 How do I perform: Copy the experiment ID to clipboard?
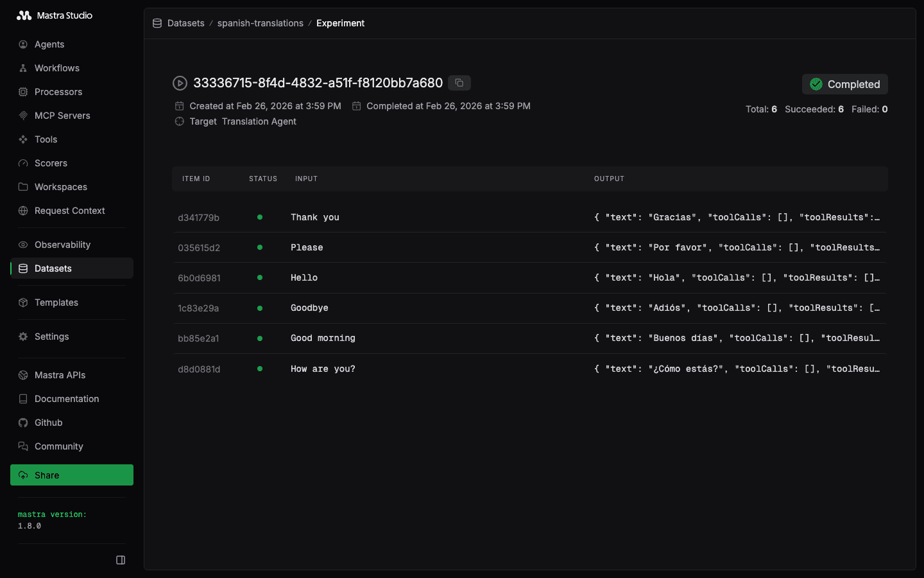pos(459,83)
